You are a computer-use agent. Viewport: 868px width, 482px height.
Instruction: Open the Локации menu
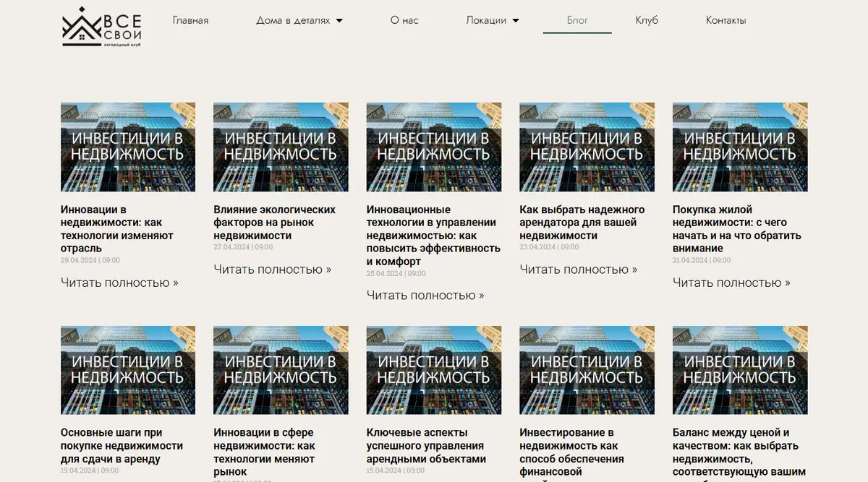486,20
